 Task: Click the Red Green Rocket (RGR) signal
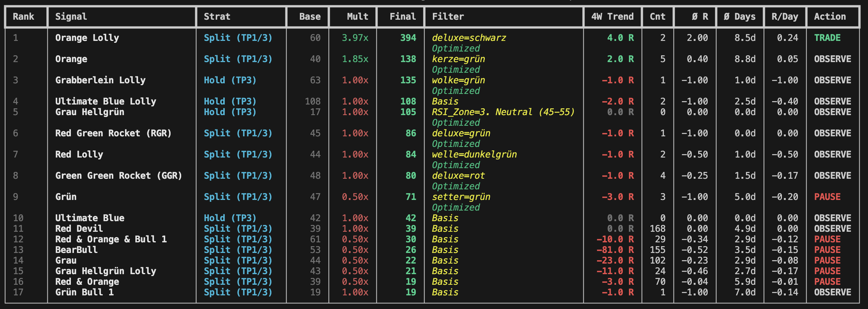pos(113,133)
